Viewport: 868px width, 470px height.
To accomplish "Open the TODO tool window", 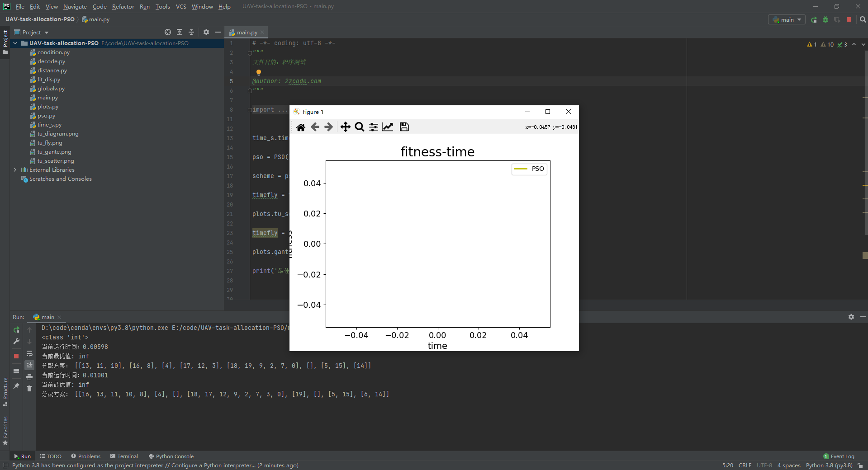I will coord(51,456).
